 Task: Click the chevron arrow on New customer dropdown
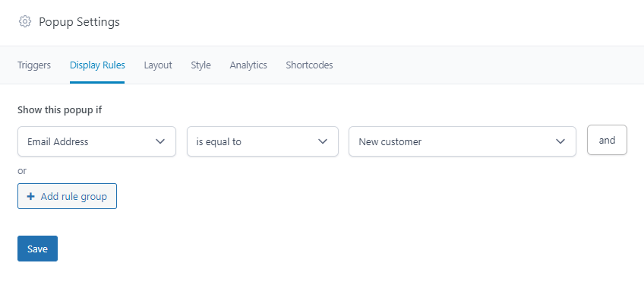[x=560, y=141]
